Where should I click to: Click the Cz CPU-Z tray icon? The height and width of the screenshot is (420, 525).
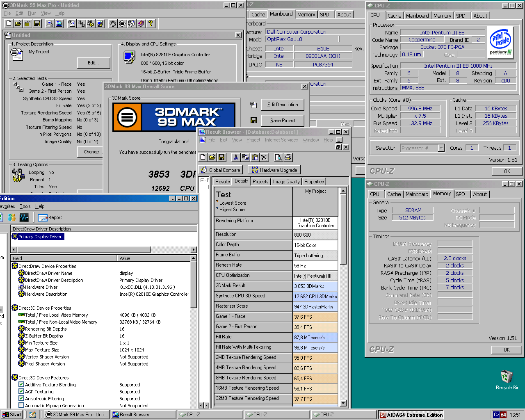pos(496,415)
